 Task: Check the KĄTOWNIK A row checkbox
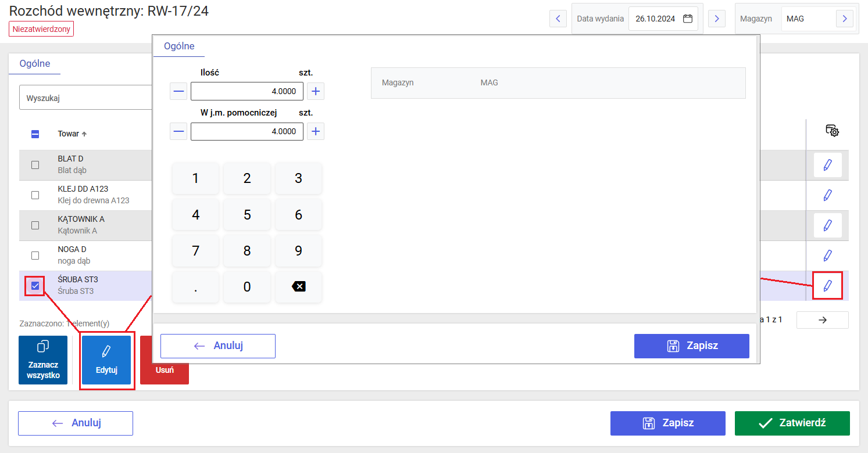[35, 225]
